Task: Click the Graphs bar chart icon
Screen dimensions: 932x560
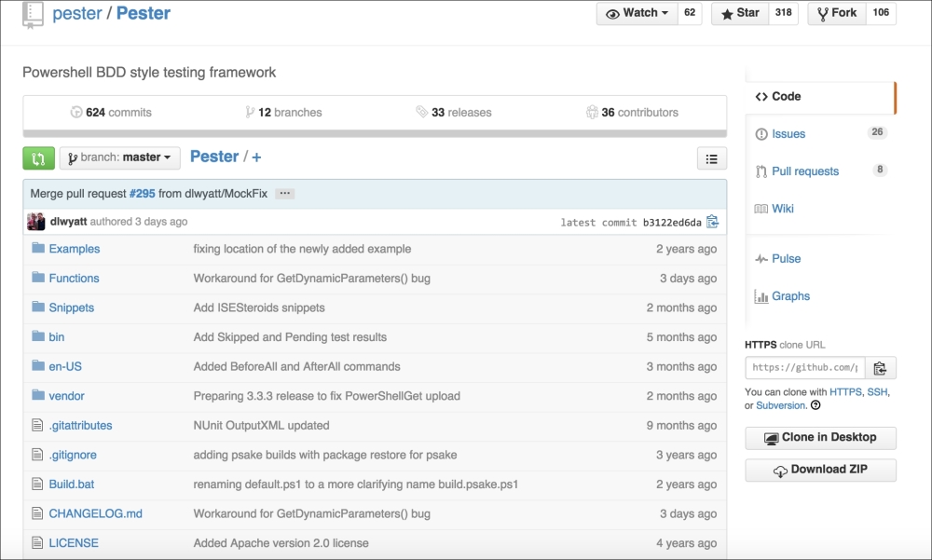Action: (761, 296)
